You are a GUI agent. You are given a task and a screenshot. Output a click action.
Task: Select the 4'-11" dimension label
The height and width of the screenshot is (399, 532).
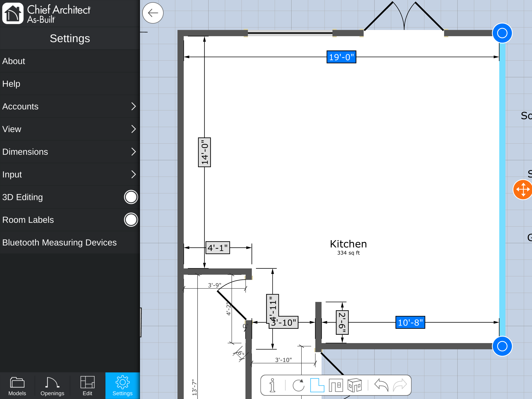pyautogui.click(x=272, y=309)
